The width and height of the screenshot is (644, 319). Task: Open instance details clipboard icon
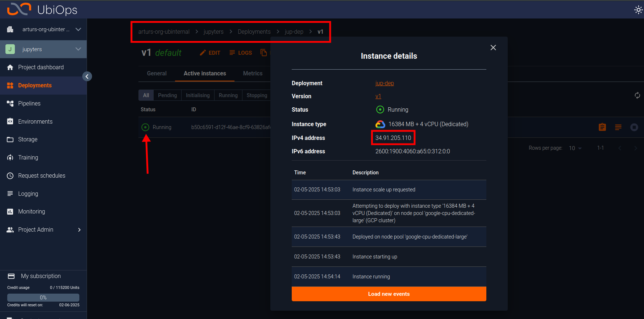(x=602, y=127)
